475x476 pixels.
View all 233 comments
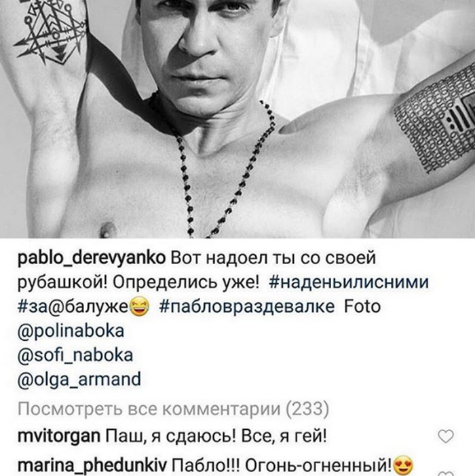click(x=173, y=409)
